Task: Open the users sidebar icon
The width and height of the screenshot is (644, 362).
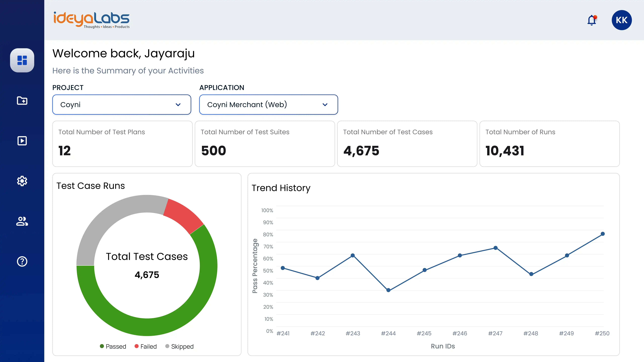Action: coord(22,221)
